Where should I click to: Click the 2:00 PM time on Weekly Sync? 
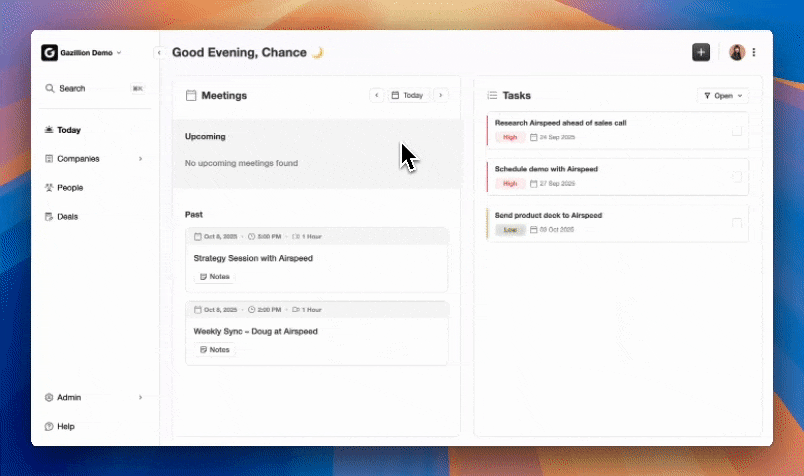pyautogui.click(x=265, y=310)
